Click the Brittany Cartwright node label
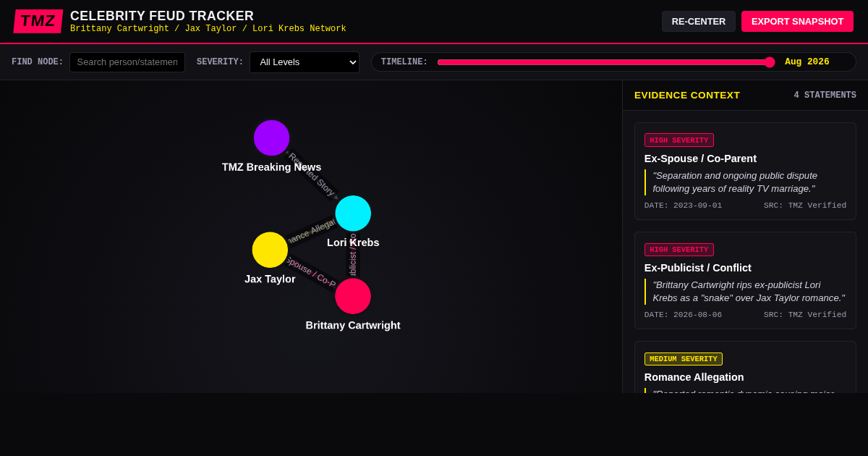The width and height of the screenshot is (868, 456). [353, 325]
